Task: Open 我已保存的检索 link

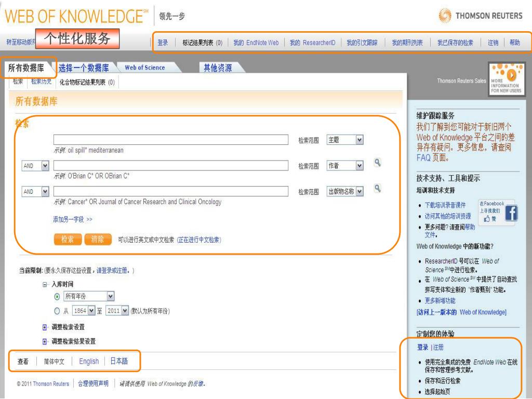Action: [455, 43]
